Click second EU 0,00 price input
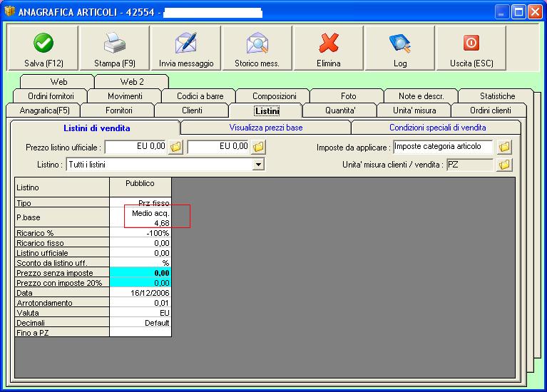Image resolution: width=547 pixels, height=392 pixels. (219, 147)
